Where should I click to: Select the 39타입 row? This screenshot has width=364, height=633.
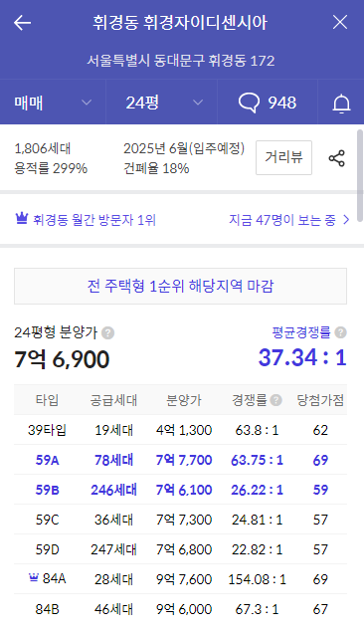180,430
